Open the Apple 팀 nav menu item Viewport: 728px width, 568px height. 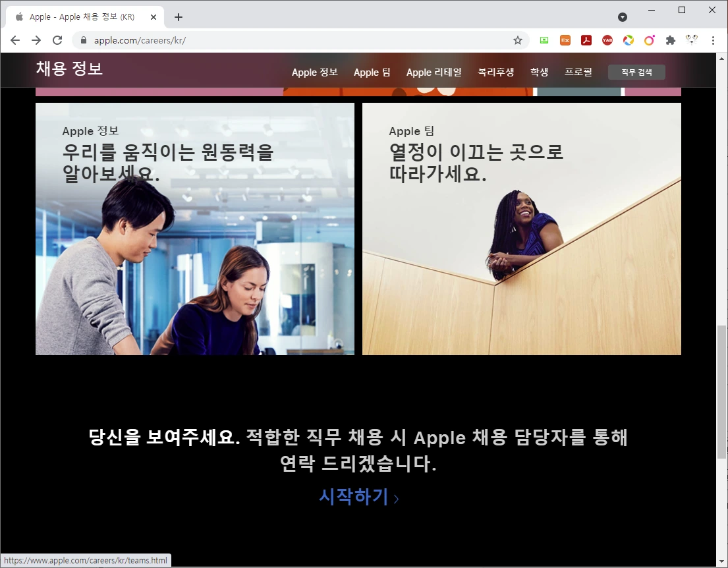click(x=372, y=72)
